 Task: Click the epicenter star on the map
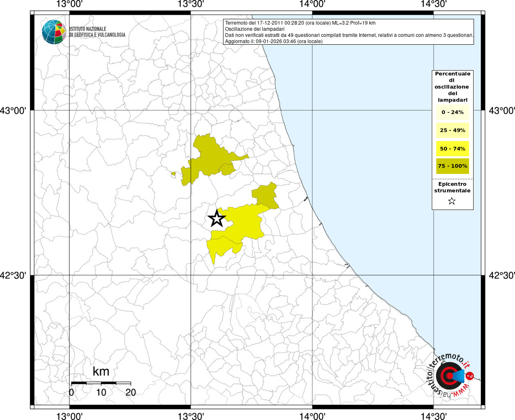[x=216, y=218]
